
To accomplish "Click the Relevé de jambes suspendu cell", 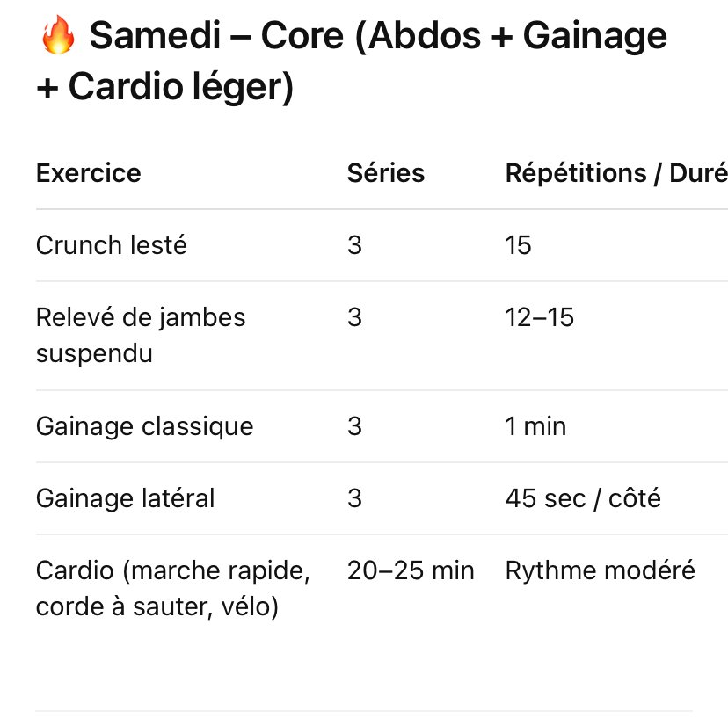I will [x=141, y=335].
